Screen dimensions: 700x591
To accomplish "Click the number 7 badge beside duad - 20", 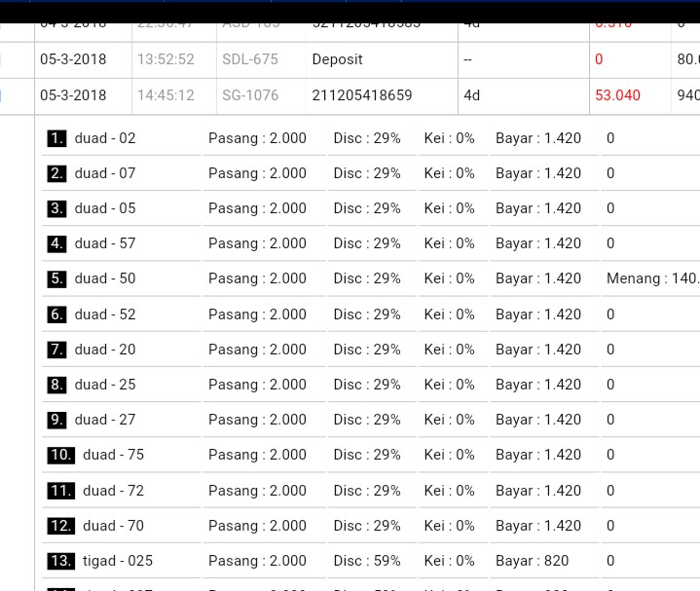I will click(x=56, y=350).
